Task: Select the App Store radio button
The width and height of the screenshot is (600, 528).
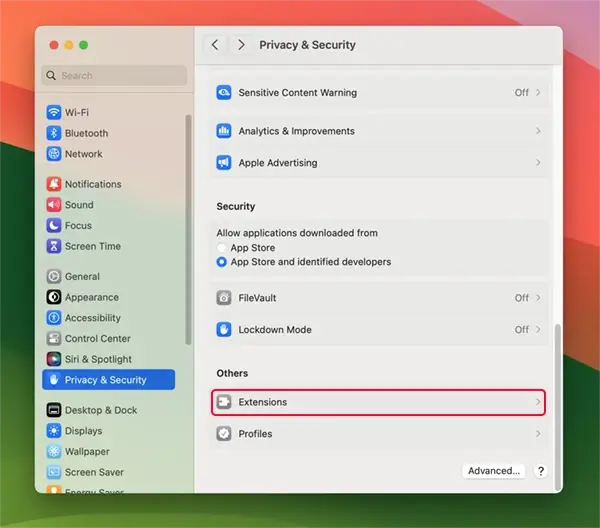Action: coord(221,248)
